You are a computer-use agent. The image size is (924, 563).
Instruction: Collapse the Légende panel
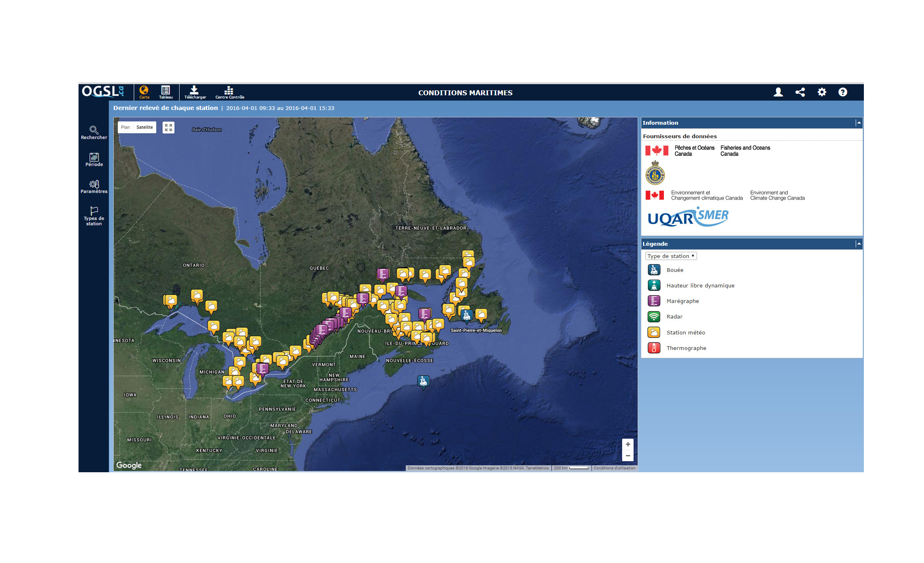pos(859,244)
